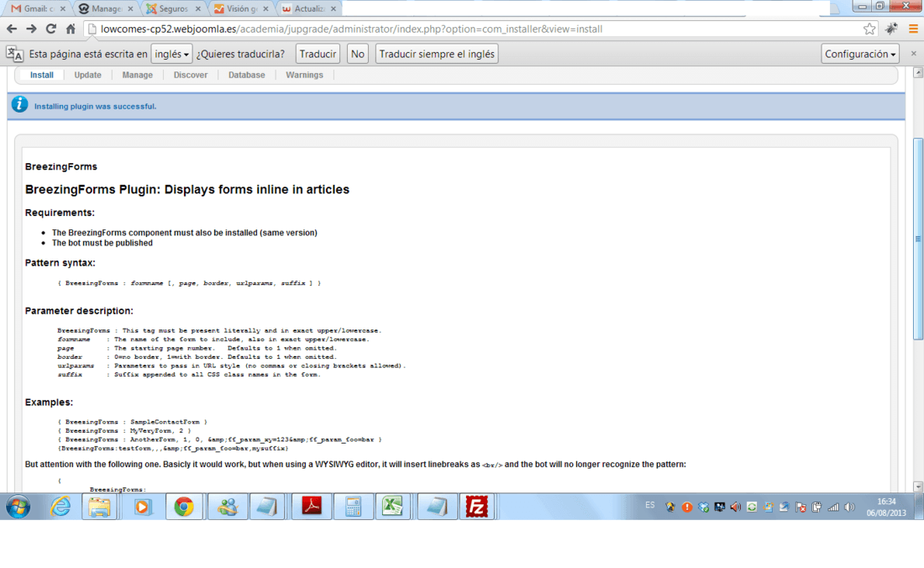Screen dimensions: 924x568
Task: Open Adobe Reader from the taskbar
Action: (311, 507)
